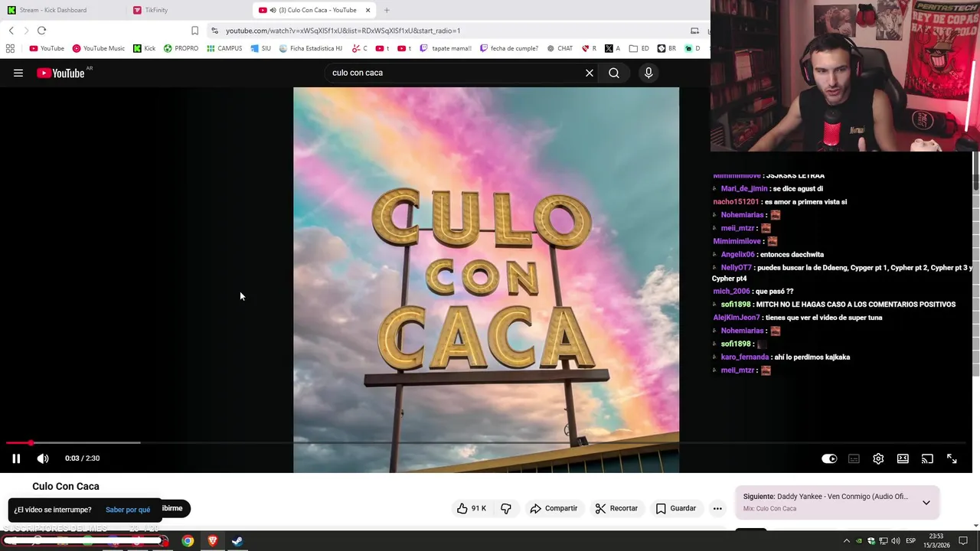Open the ESP language indicator
980x551 pixels.
click(x=910, y=541)
